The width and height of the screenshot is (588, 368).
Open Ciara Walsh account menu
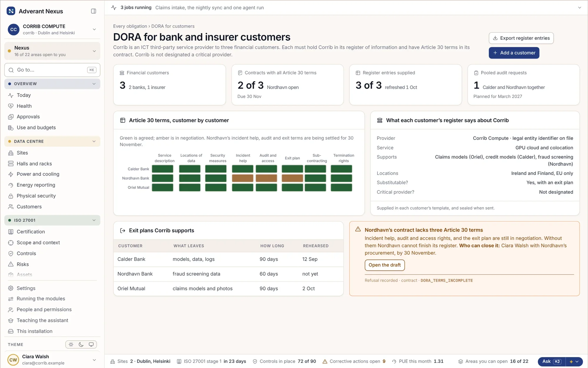[x=52, y=359]
